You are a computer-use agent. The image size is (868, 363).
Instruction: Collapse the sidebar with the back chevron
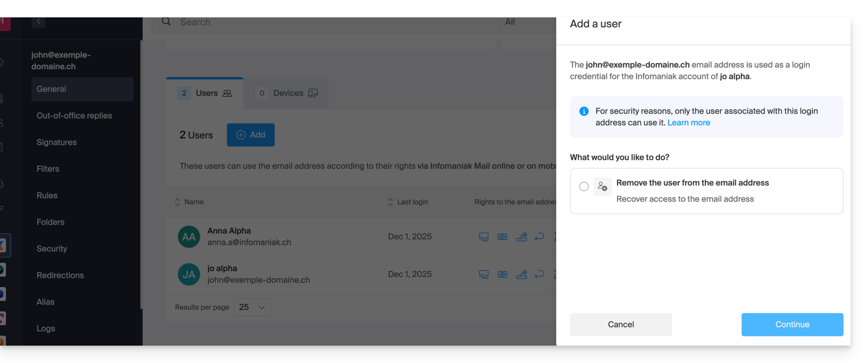click(x=38, y=22)
